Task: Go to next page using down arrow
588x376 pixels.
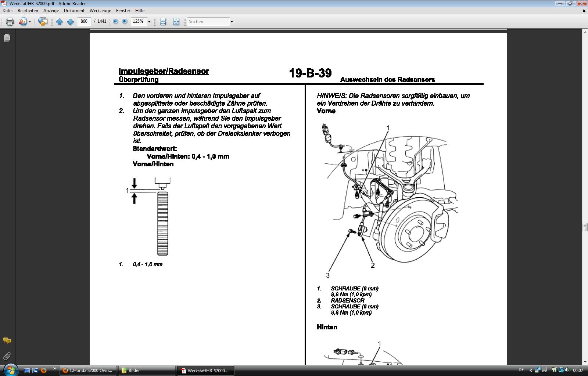Action: [70, 22]
